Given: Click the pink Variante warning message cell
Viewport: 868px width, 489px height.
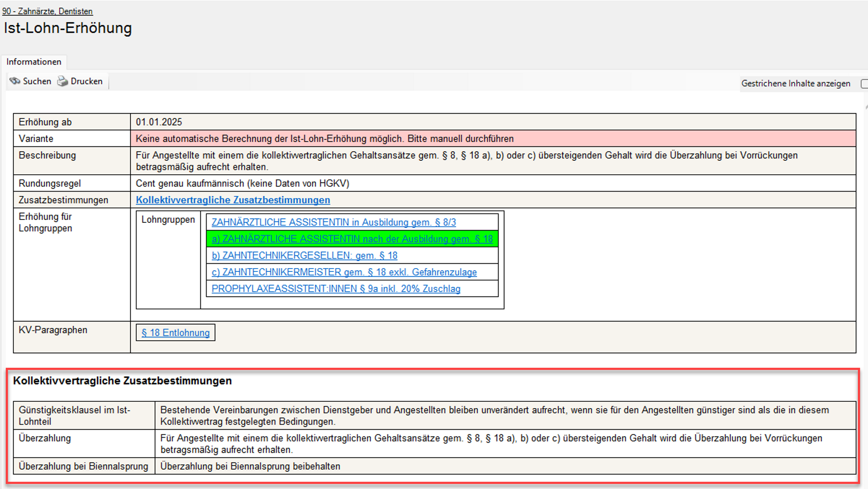Looking at the screenshot, I should click(x=325, y=139).
